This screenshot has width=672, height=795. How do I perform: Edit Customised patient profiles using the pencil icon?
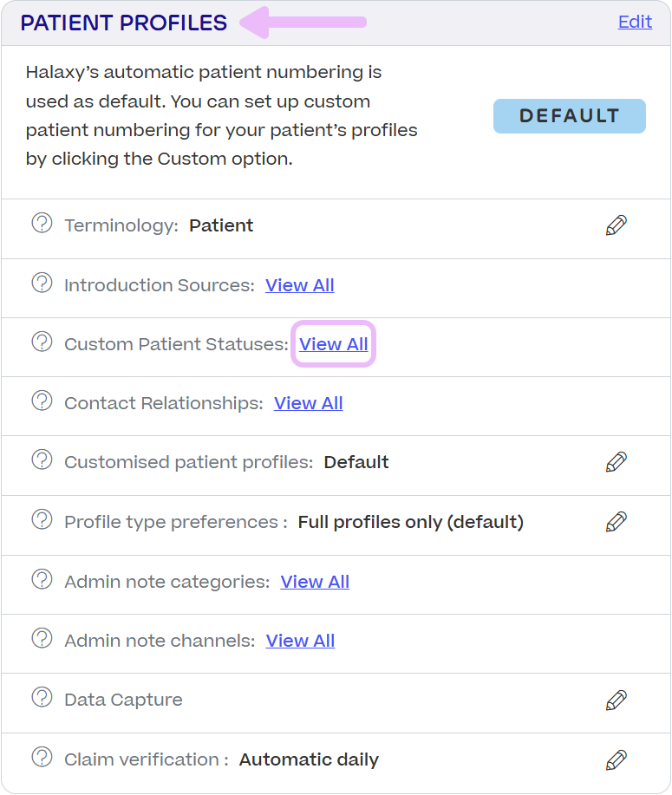click(x=616, y=462)
